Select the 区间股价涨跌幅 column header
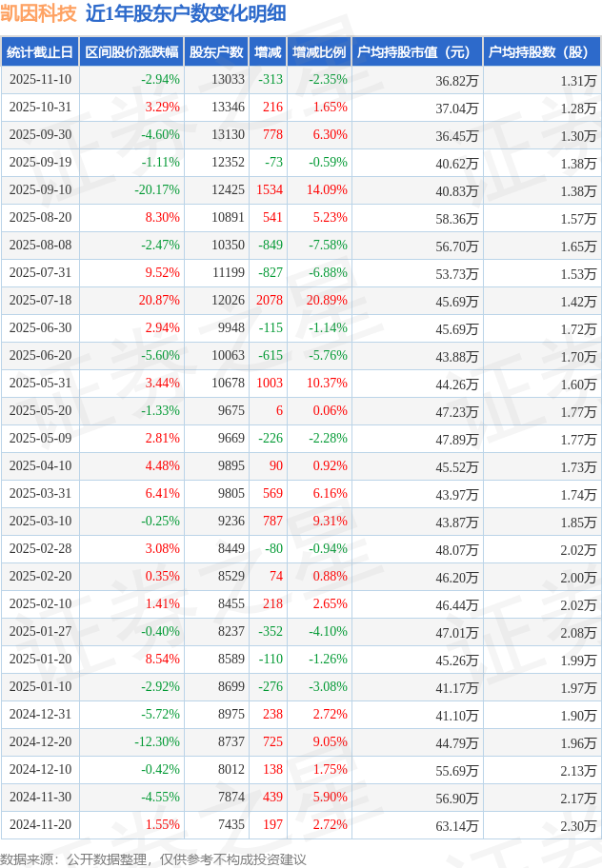Screen dimensions: 602x868 pyautogui.click(x=130, y=52)
